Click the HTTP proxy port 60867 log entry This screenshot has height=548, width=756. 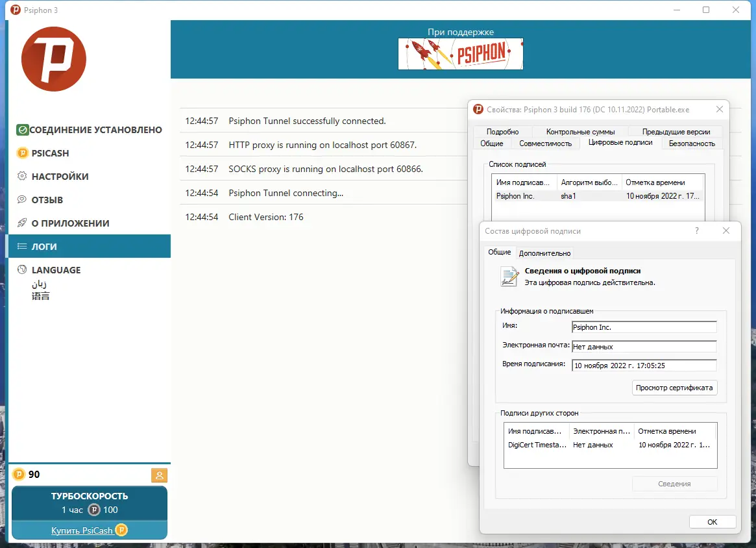click(x=324, y=145)
